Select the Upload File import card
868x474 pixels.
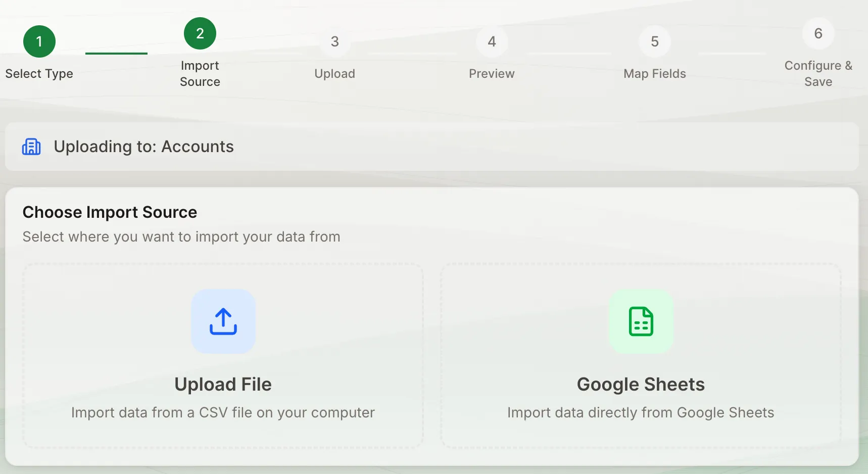tap(223, 354)
